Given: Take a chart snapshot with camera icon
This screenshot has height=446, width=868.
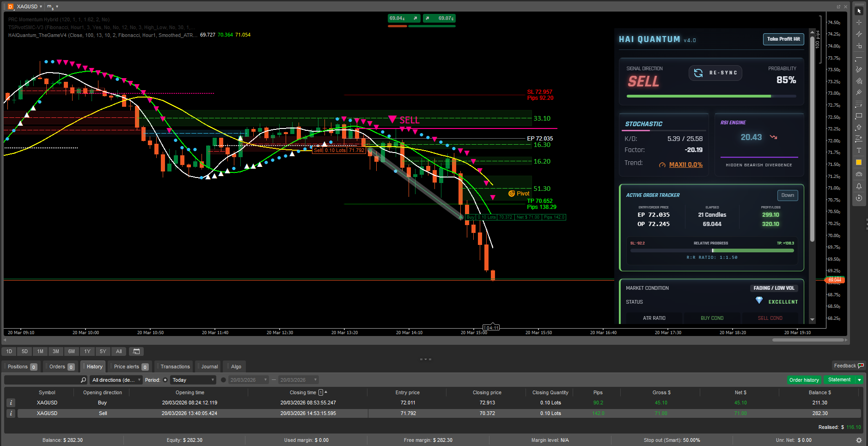Looking at the screenshot, I should (859, 174).
